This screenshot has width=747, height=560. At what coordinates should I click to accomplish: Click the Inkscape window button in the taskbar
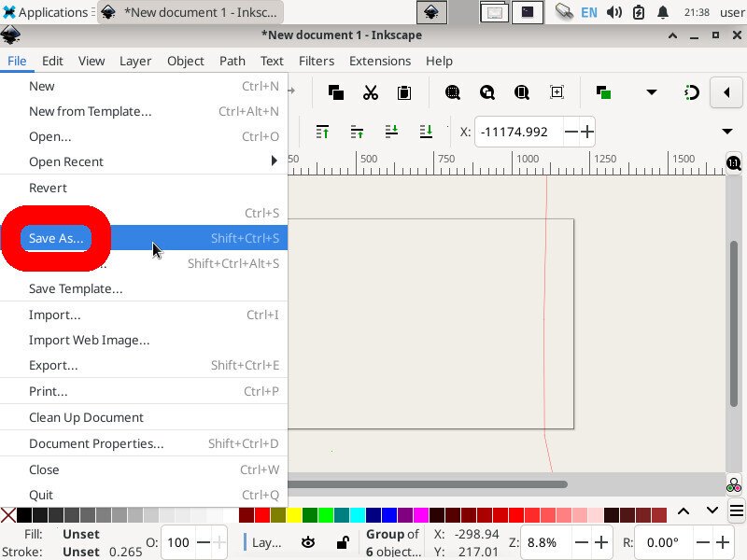coord(190,12)
